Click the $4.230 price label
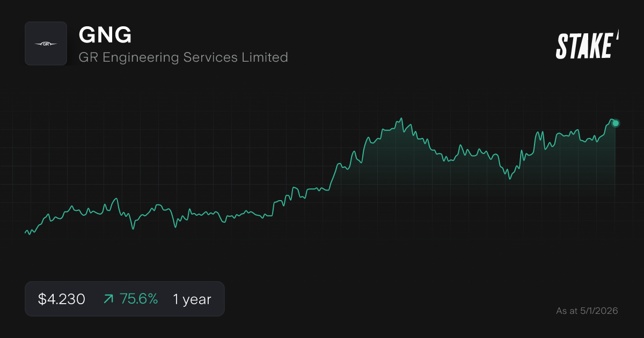This screenshot has width=644, height=338. coord(61,299)
